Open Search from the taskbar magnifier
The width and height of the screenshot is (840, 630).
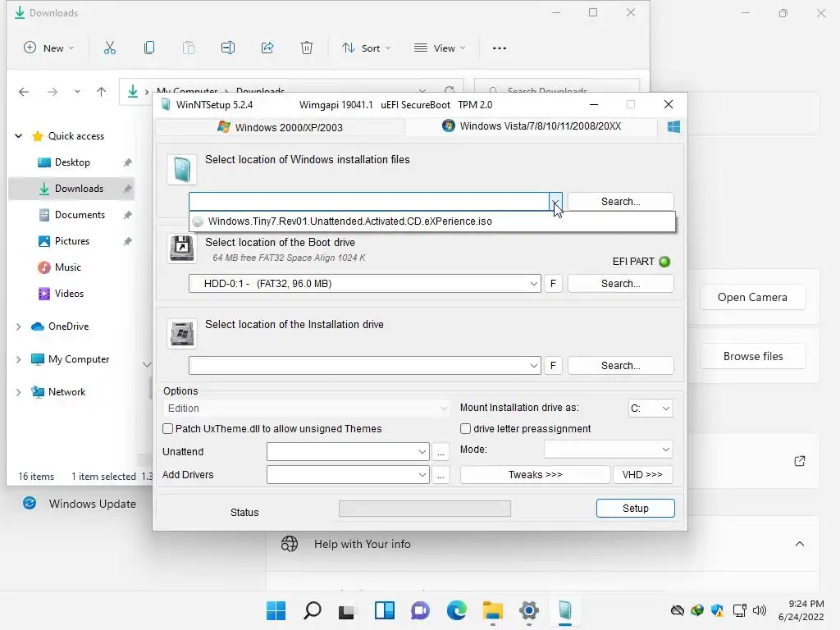point(313,610)
